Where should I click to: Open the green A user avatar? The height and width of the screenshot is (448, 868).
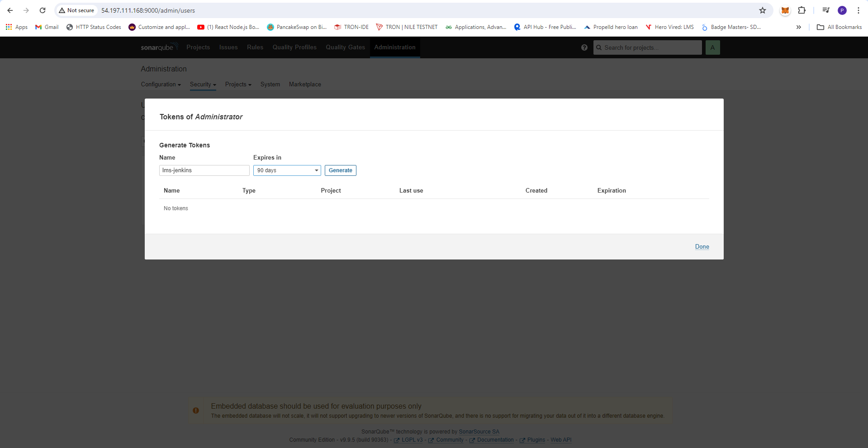[712, 47]
